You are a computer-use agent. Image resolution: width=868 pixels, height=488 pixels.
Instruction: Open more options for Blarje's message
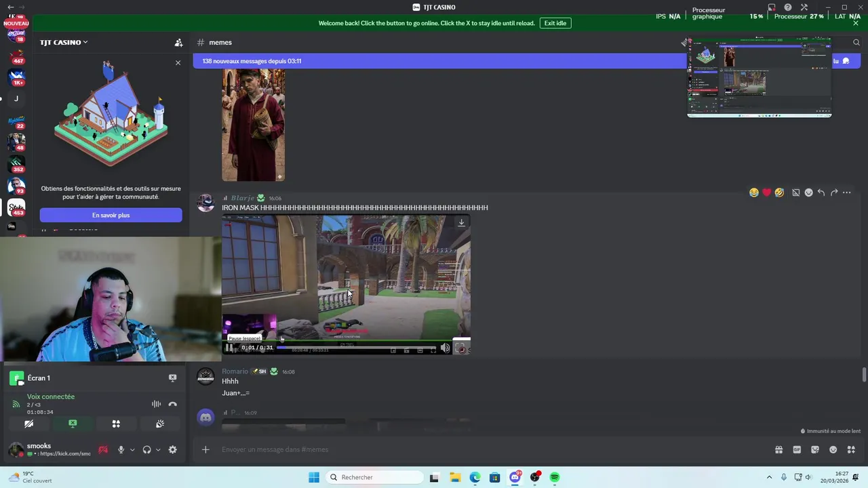846,192
